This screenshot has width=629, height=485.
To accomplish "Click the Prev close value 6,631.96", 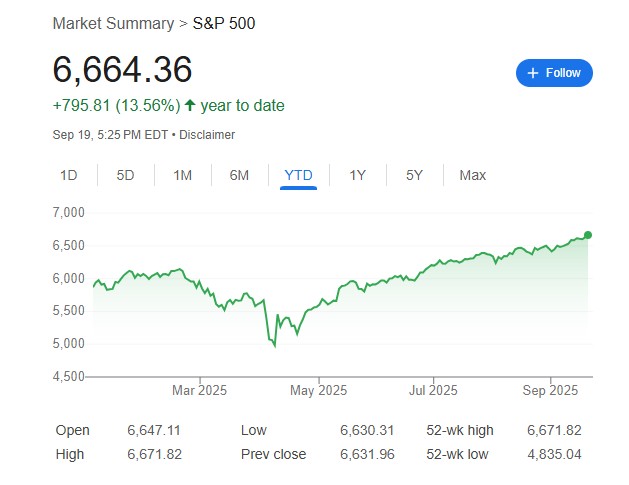I will click(367, 454).
